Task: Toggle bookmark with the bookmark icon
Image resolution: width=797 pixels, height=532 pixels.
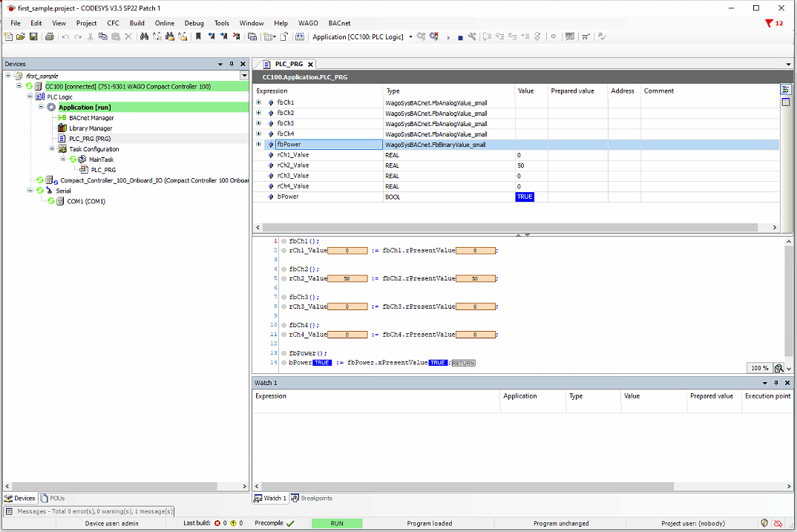Action: [x=198, y=36]
